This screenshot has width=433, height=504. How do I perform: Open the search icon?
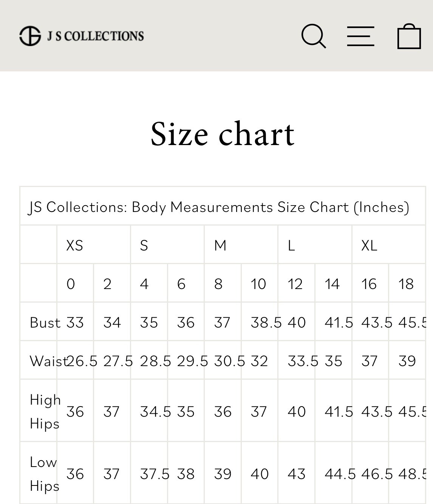[x=313, y=36]
